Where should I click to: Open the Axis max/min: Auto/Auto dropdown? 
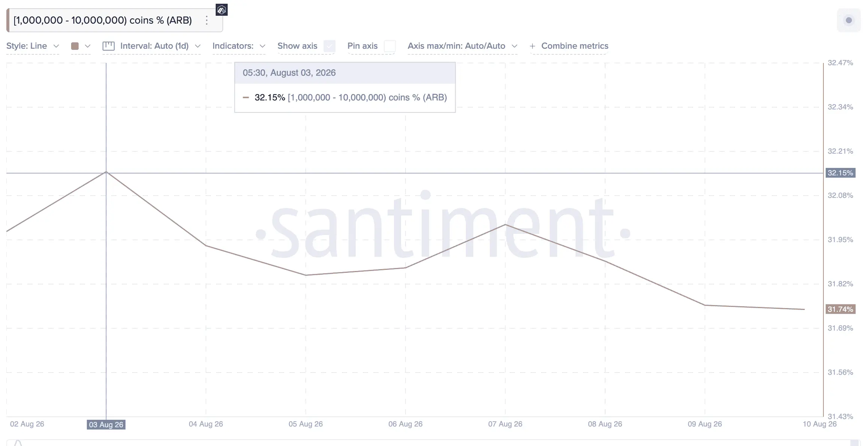pyautogui.click(x=462, y=46)
